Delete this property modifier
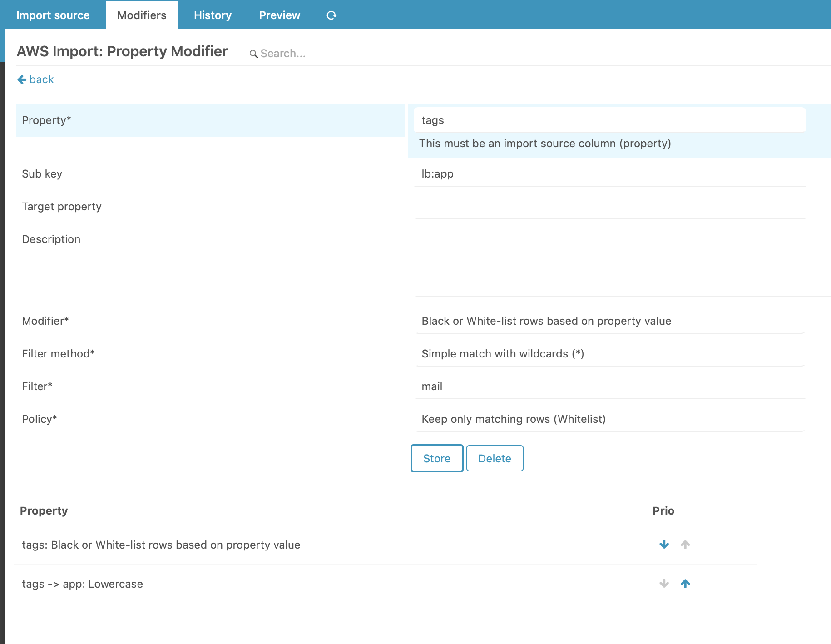 tap(495, 458)
